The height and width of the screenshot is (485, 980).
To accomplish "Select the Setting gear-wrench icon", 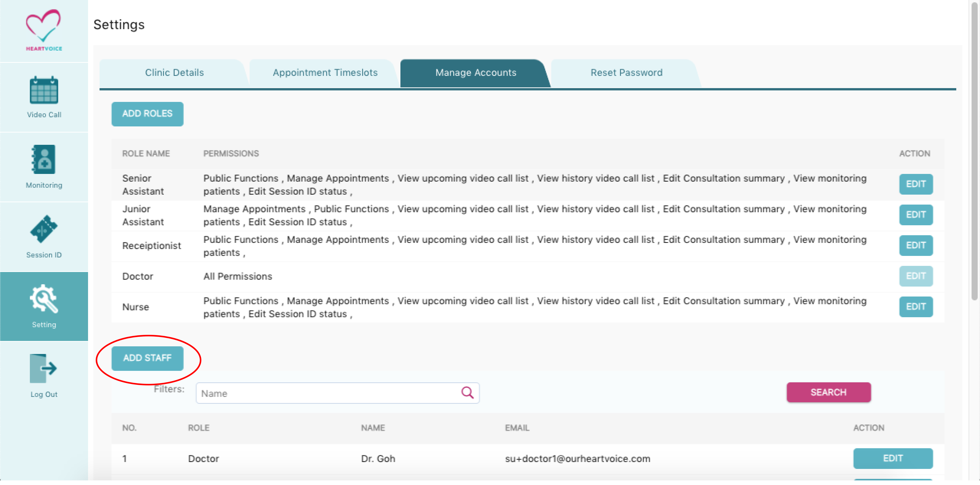I will [x=44, y=299].
